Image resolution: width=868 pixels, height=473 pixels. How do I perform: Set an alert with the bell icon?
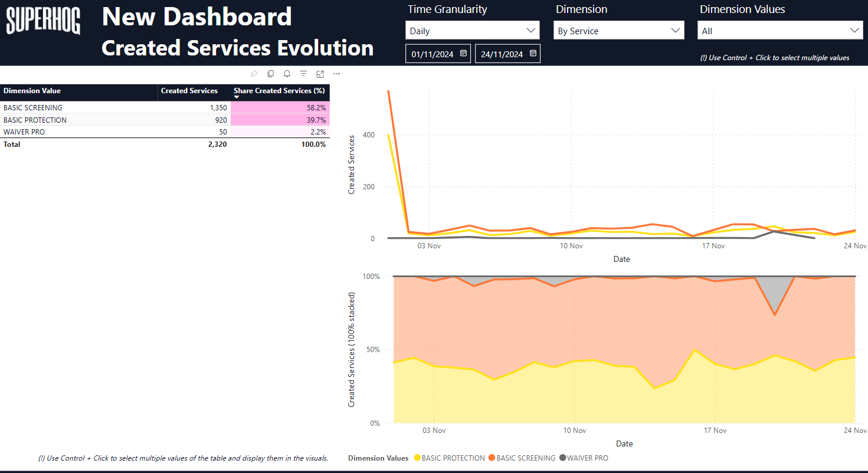(x=287, y=74)
